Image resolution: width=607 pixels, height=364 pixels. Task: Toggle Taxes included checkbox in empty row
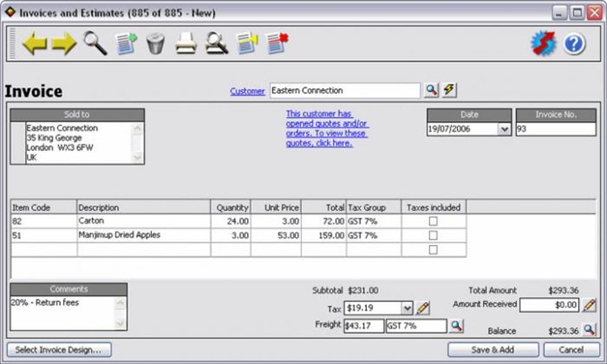coord(433,249)
